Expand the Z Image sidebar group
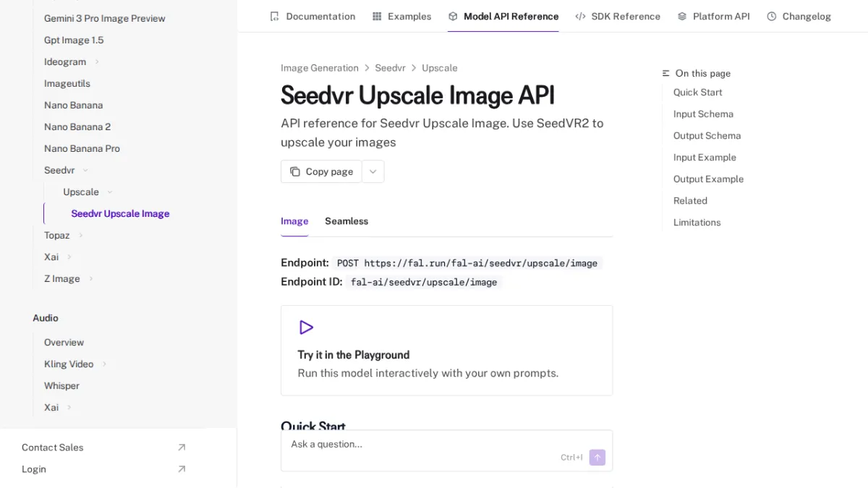The image size is (868, 488). tap(90, 279)
